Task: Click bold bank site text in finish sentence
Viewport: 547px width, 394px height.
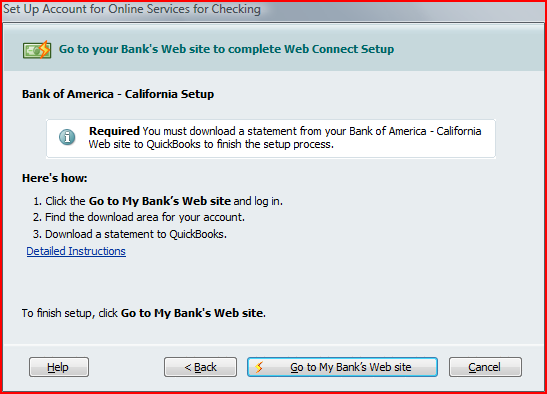Action: coord(192,313)
